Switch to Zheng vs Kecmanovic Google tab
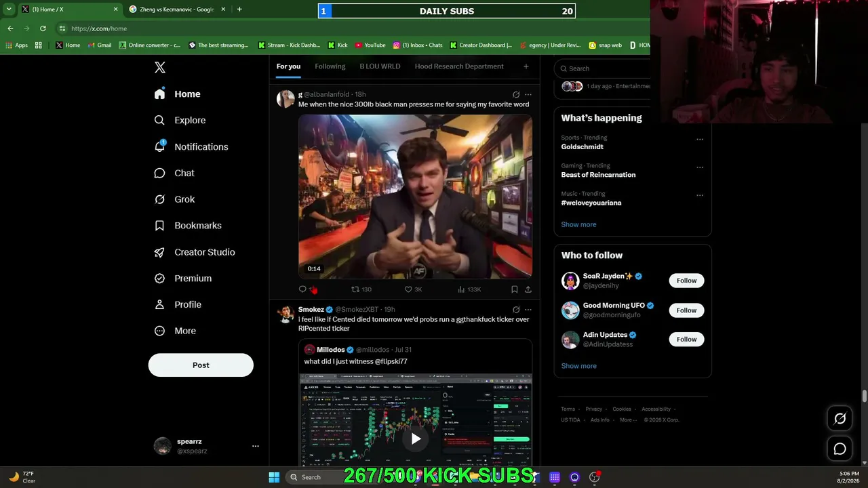 tap(176, 9)
